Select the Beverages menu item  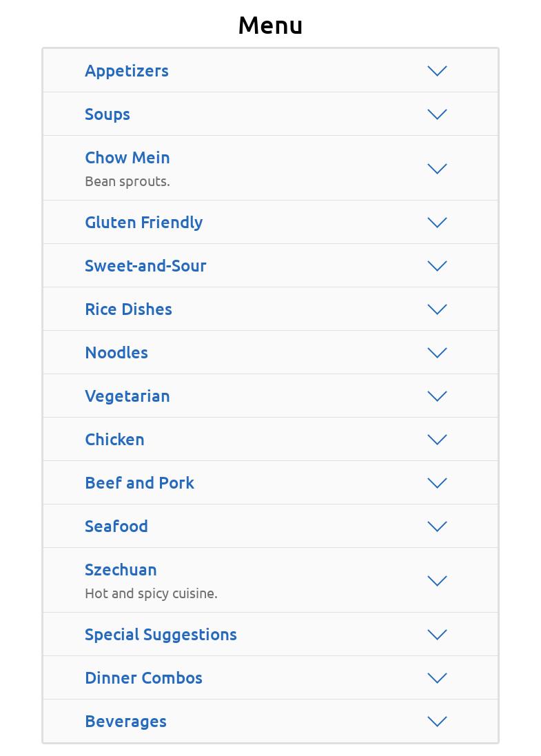click(x=125, y=722)
